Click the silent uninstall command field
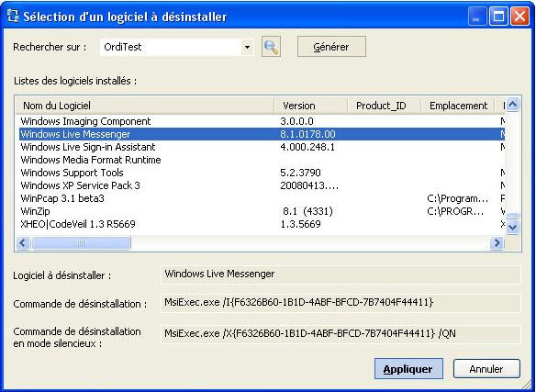The image size is (536, 392). (341, 333)
